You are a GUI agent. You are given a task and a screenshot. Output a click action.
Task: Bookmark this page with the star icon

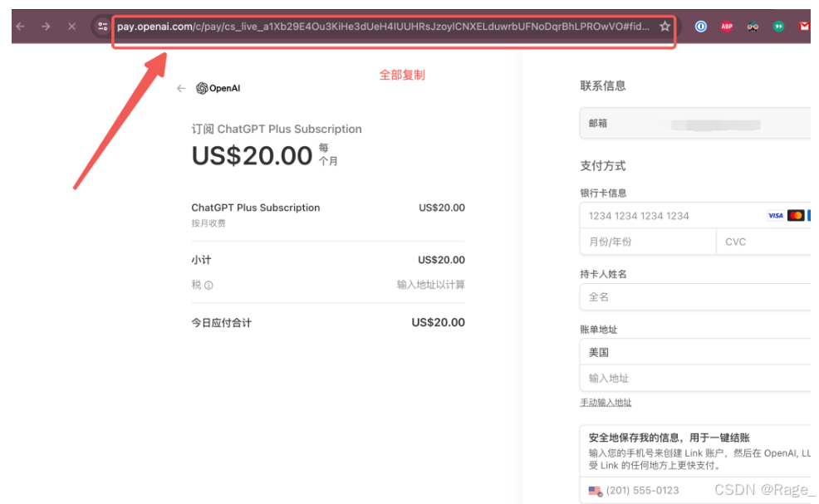tap(665, 26)
